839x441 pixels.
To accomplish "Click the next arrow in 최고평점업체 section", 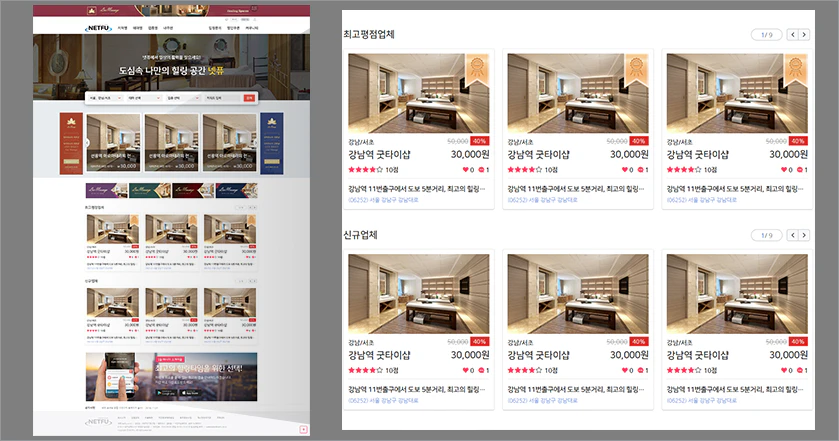I will [804, 35].
